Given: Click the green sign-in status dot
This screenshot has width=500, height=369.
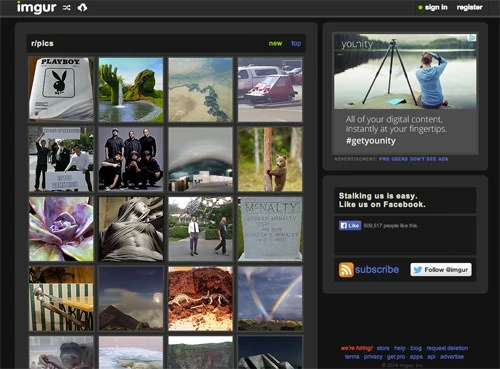Looking at the screenshot, I should tap(420, 7).
